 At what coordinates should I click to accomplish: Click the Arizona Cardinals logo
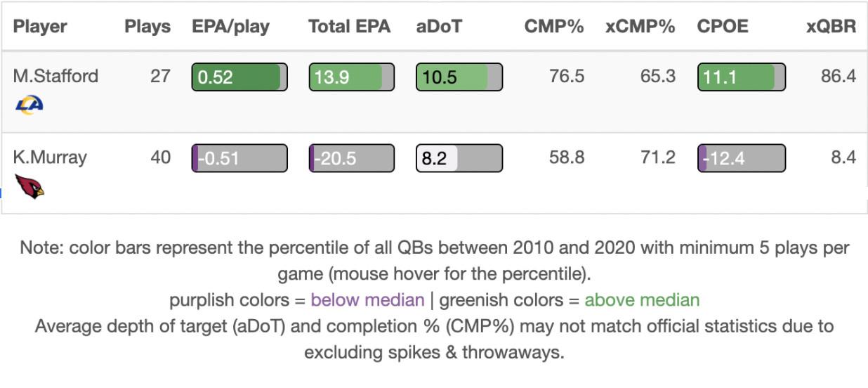29,186
